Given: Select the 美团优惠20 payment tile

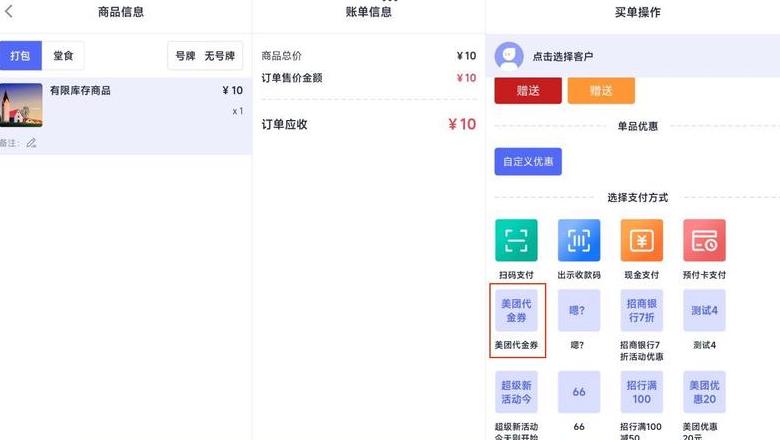Looking at the screenshot, I should pyautogui.click(x=704, y=392).
